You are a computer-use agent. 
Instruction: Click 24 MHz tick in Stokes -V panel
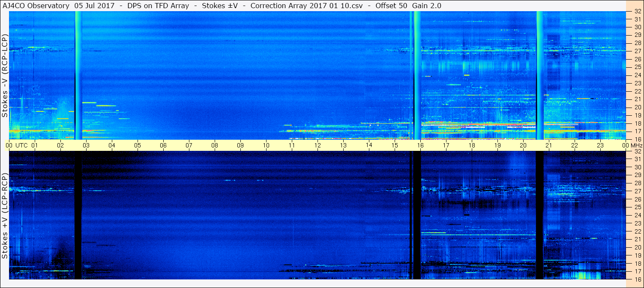click(x=637, y=75)
